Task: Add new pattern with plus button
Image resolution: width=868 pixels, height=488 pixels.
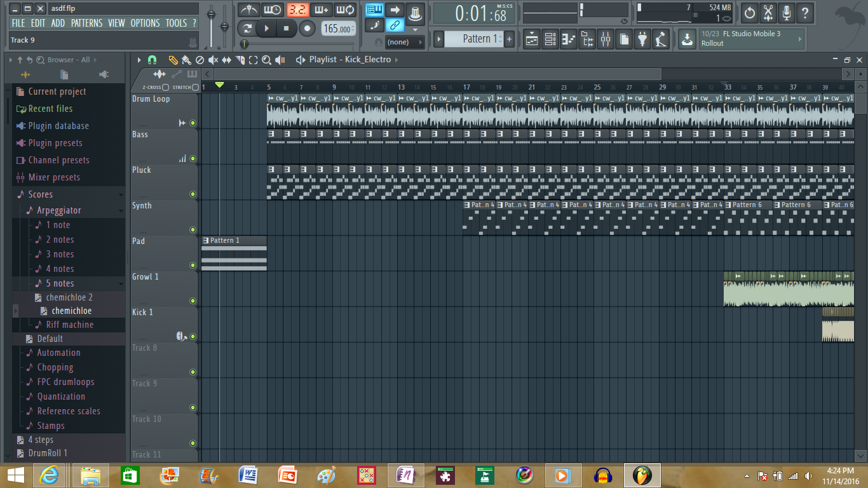Action: pyautogui.click(x=509, y=39)
